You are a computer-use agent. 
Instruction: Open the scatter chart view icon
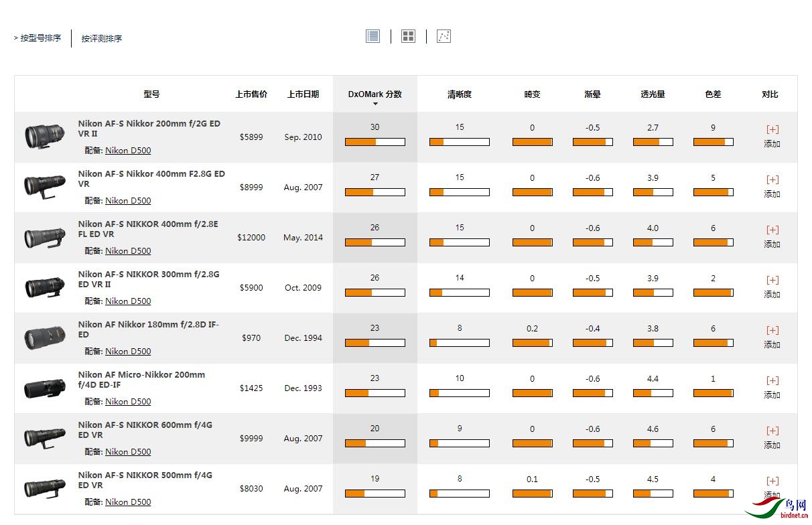click(x=444, y=36)
